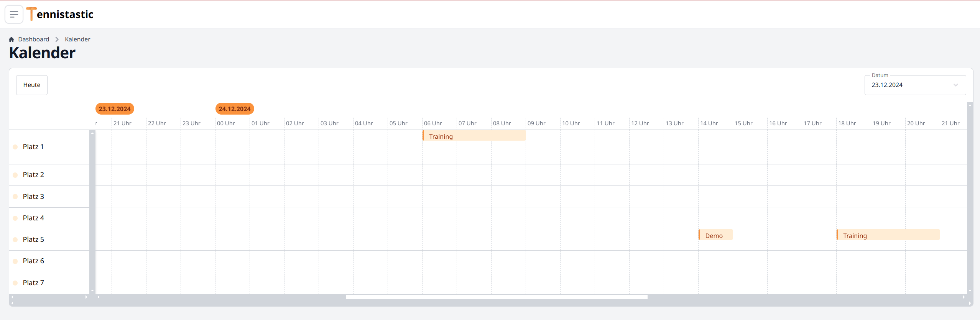This screenshot has height=320, width=980.
Task: Click the Kalender breadcrumb item
Action: point(77,39)
